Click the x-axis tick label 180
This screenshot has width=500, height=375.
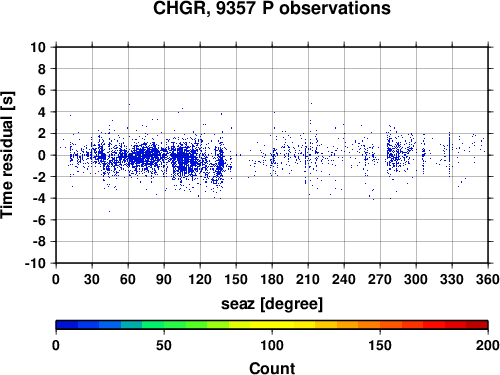[272, 279]
